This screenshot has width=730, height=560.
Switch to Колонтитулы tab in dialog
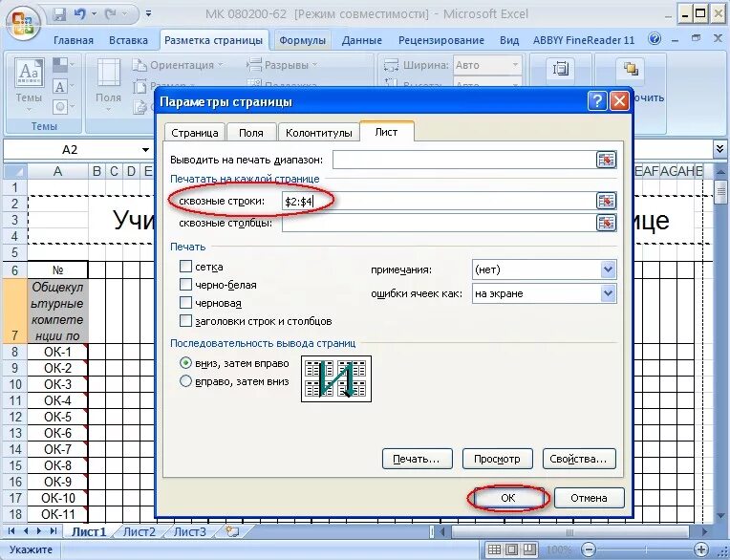pos(318,133)
